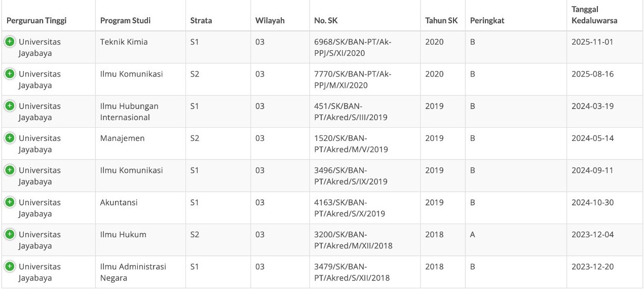644x290 pixels.
Task: Expand the Ilmu Komunikasi S2 row
Action: coord(10,74)
